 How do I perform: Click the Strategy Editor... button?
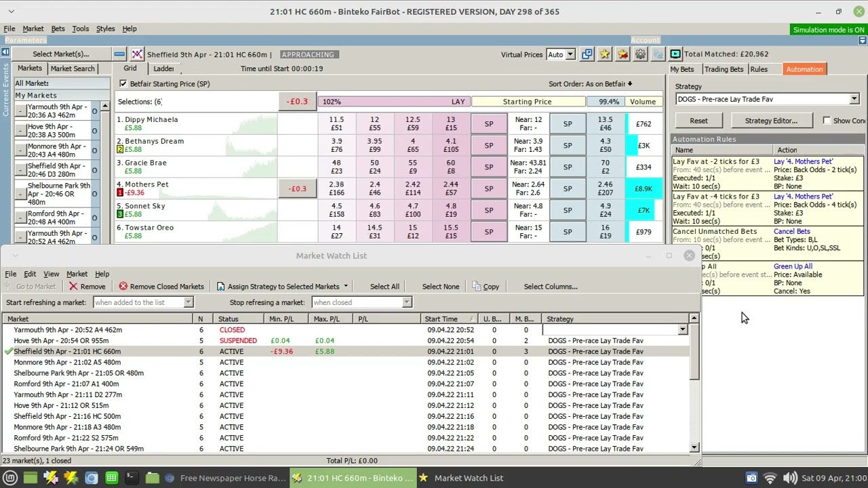pyautogui.click(x=771, y=121)
